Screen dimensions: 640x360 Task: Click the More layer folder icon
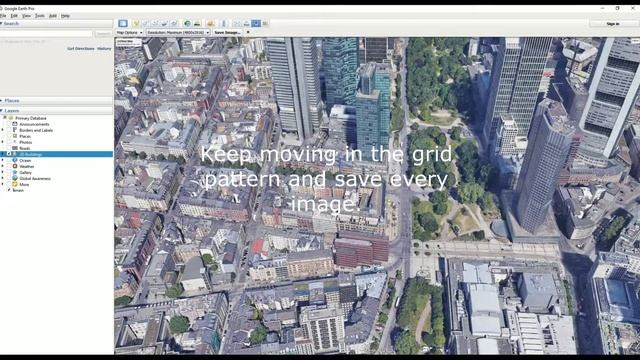15,184
